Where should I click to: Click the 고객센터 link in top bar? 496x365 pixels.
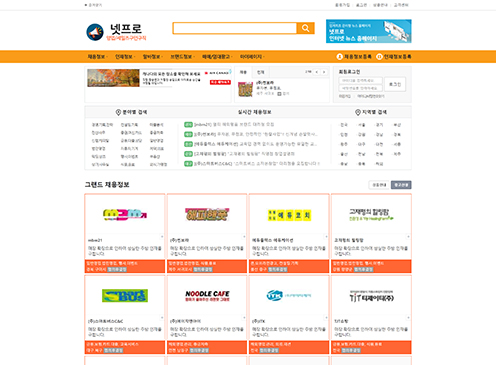401,5
